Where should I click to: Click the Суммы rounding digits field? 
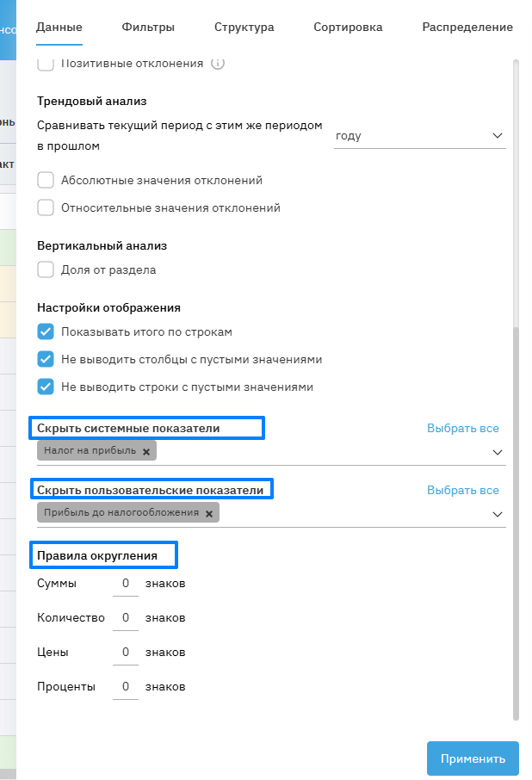pyautogui.click(x=126, y=584)
